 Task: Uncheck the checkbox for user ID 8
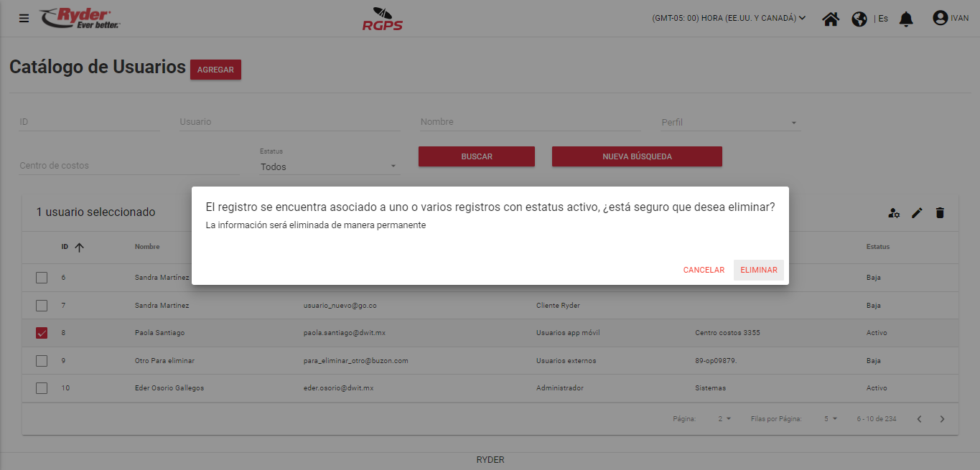click(42, 333)
